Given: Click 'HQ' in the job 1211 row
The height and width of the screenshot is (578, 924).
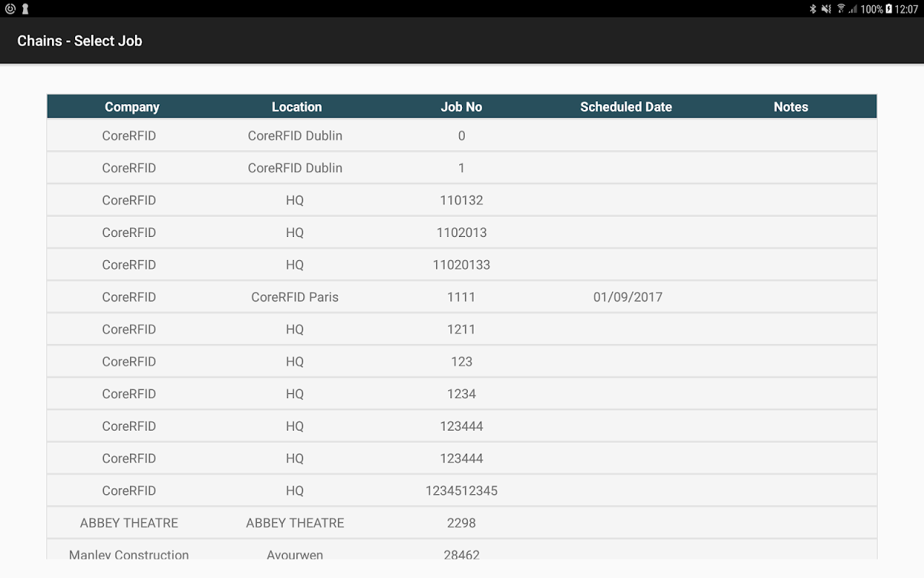Looking at the screenshot, I should click(x=295, y=329).
